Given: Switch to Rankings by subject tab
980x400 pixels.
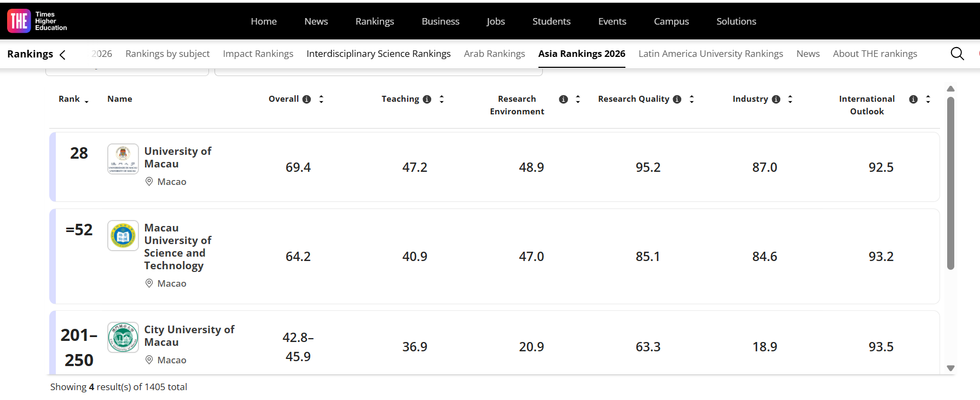Looking at the screenshot, I should click(167, 54).
